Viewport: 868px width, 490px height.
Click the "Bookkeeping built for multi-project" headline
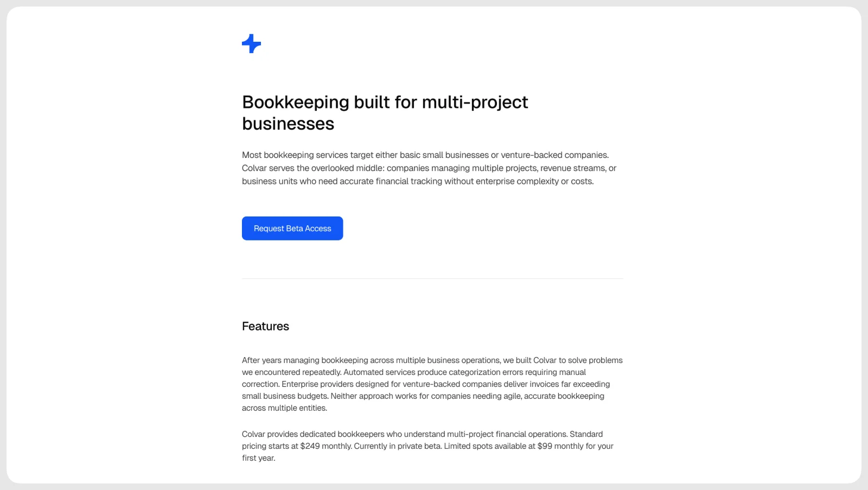(385, 102)
